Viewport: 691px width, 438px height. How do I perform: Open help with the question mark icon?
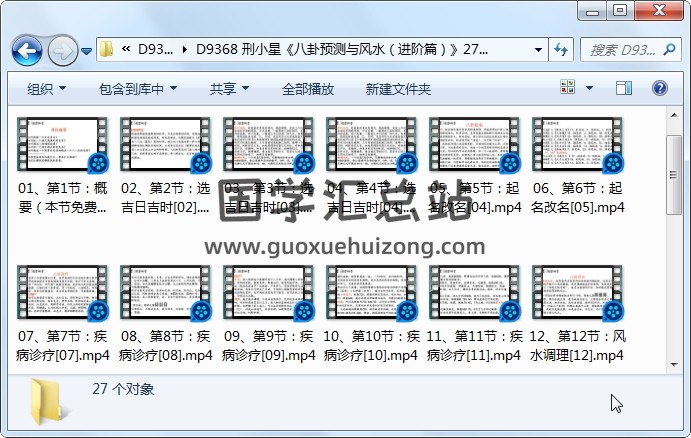(662, 89)
